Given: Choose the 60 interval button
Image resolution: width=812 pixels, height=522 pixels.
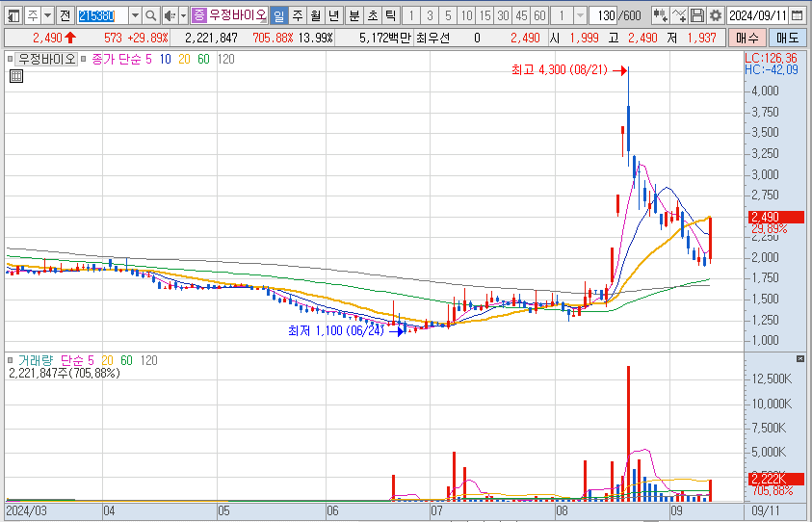Looking at the screenshot, I should 539,16.
